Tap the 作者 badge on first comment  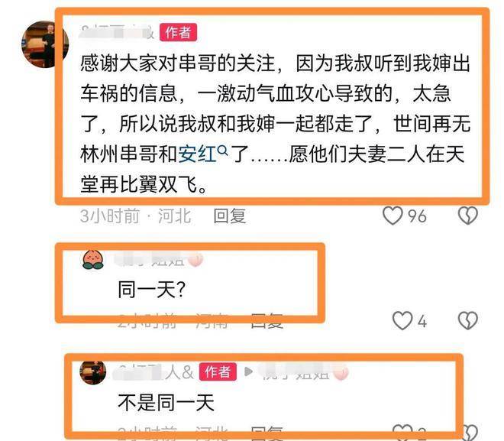pyautogui.click(x=179, y=32)
